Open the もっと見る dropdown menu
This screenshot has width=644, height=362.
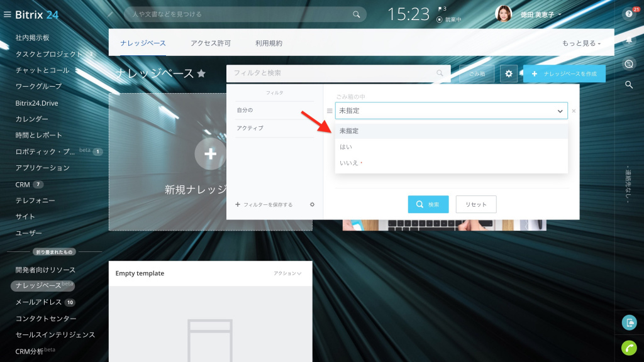point(581,43)
